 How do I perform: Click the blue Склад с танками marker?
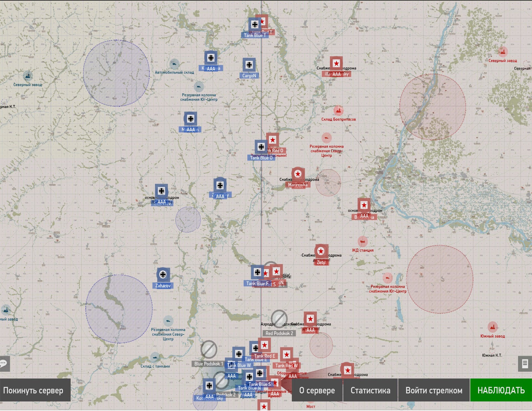(155, 358)
